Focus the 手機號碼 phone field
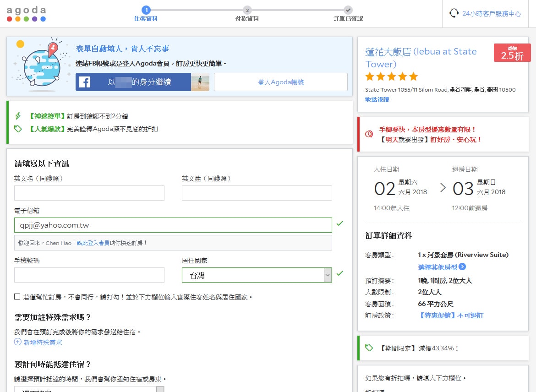536x392 pixels. (89, 275)
